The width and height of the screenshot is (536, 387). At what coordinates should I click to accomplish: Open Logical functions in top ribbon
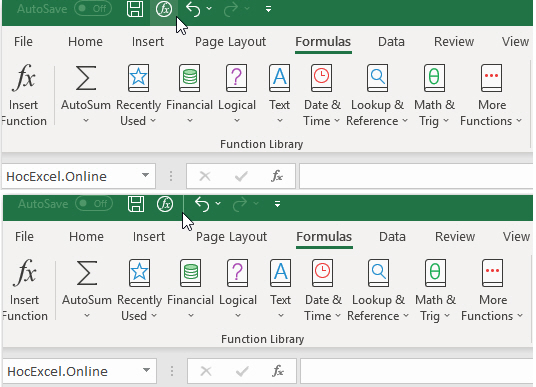237,95
